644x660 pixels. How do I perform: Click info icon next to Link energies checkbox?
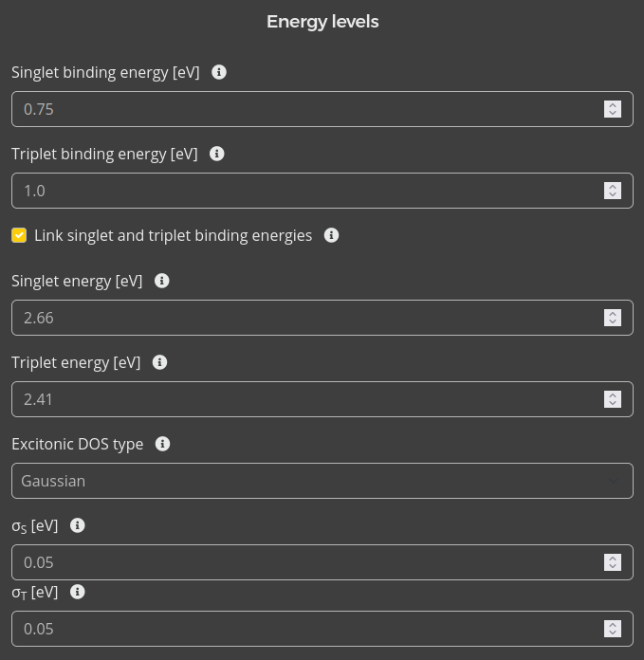[x=331, y=235]
